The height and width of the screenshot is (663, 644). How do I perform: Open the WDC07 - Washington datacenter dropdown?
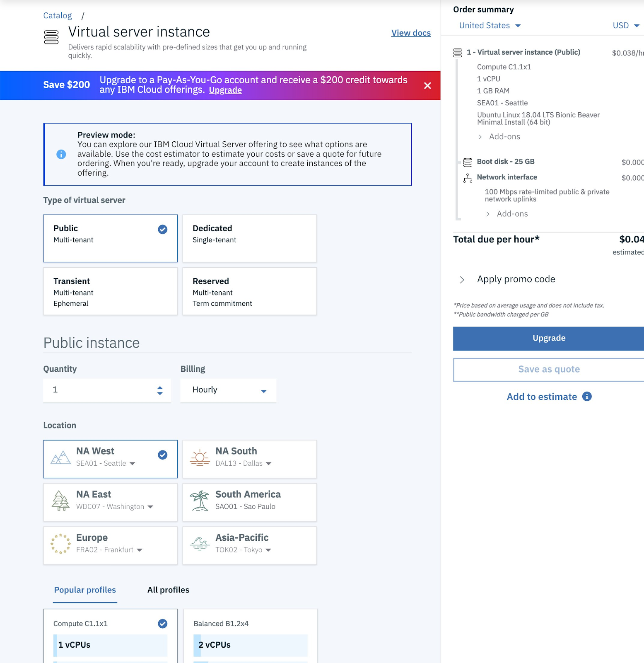[x=115, y=506]
